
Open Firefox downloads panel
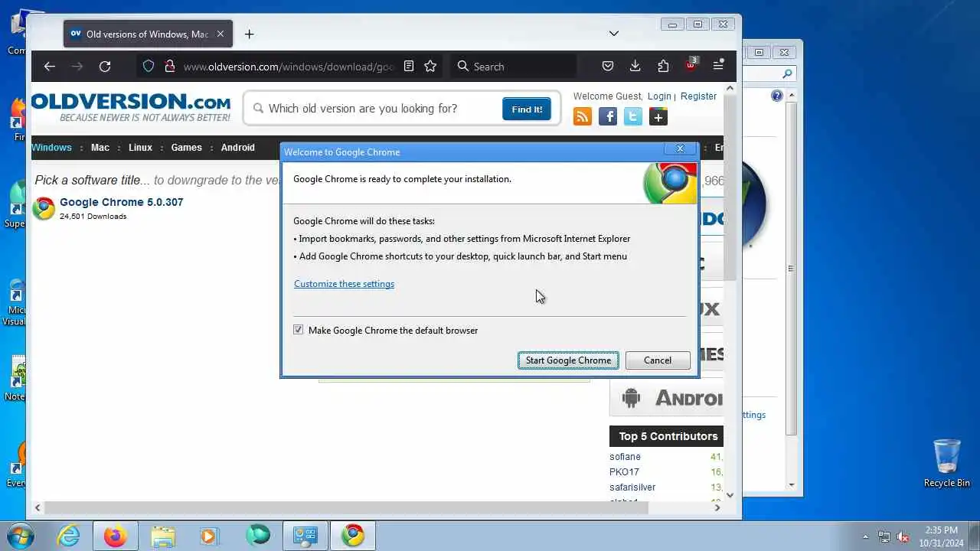tap(635, 67)
